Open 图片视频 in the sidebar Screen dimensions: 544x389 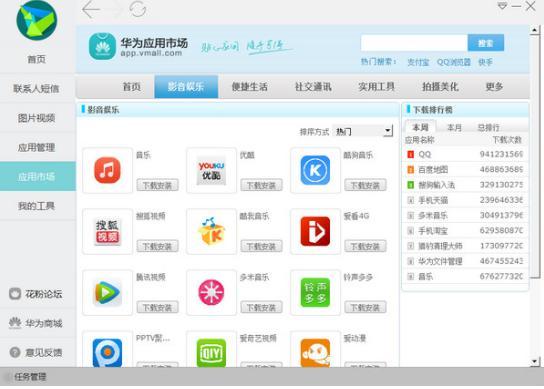[x=36, y=118]
